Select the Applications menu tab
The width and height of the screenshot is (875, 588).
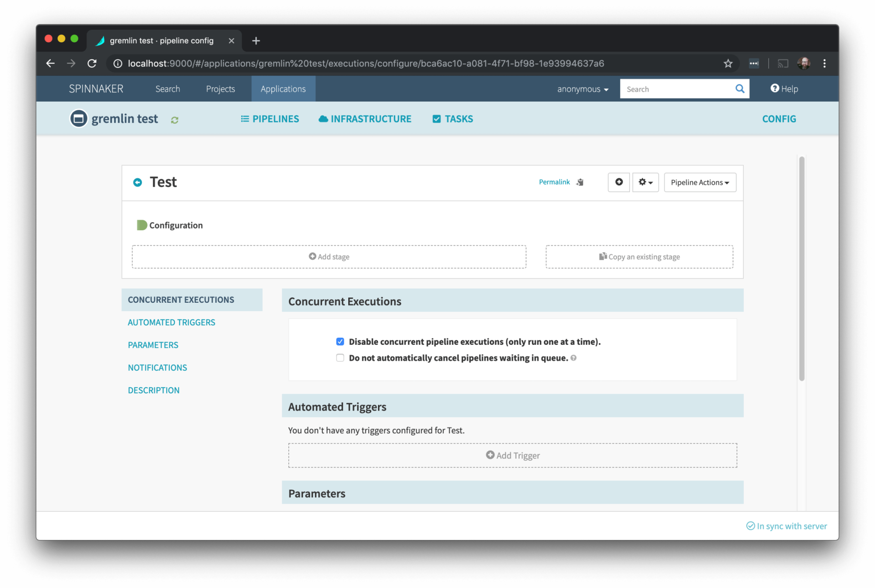click(283, 88)
